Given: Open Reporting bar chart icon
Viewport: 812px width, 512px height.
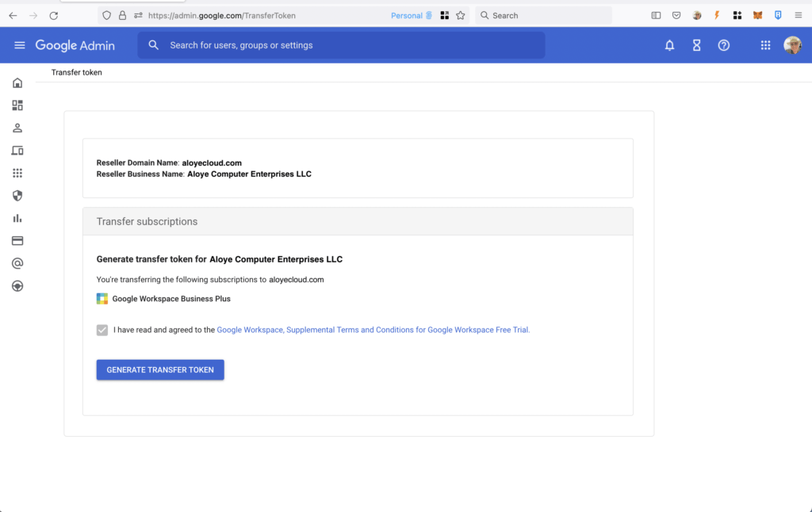Looking at the screenshot, I should pos(17,218).
